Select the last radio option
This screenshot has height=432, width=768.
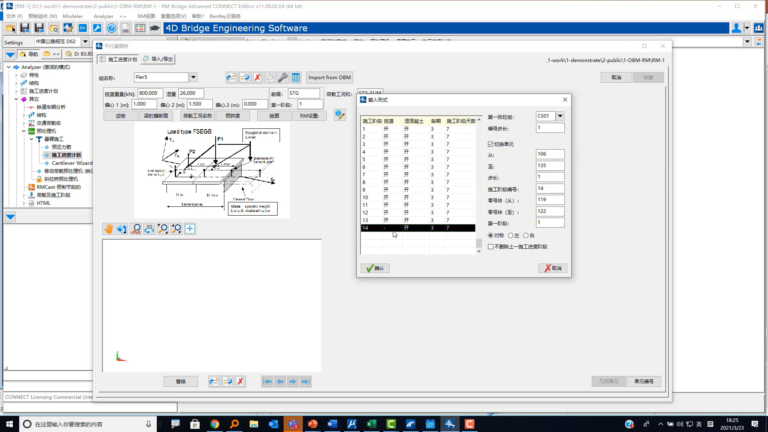(x=526, y=236)
